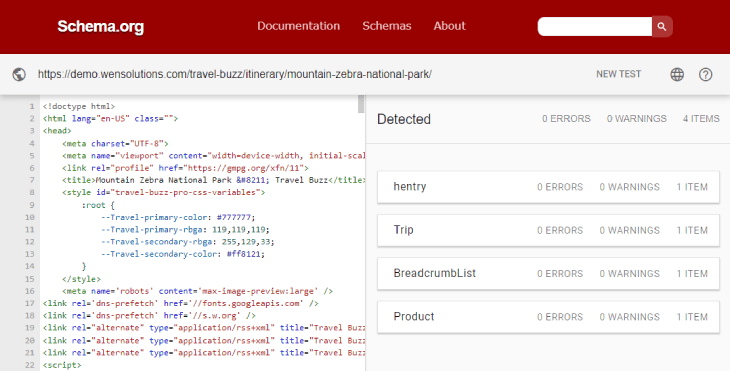This screenshot has height=371, width=730.
Task: Click the summary 0 WARNINGS count
Action: click(x=636, y=119)
